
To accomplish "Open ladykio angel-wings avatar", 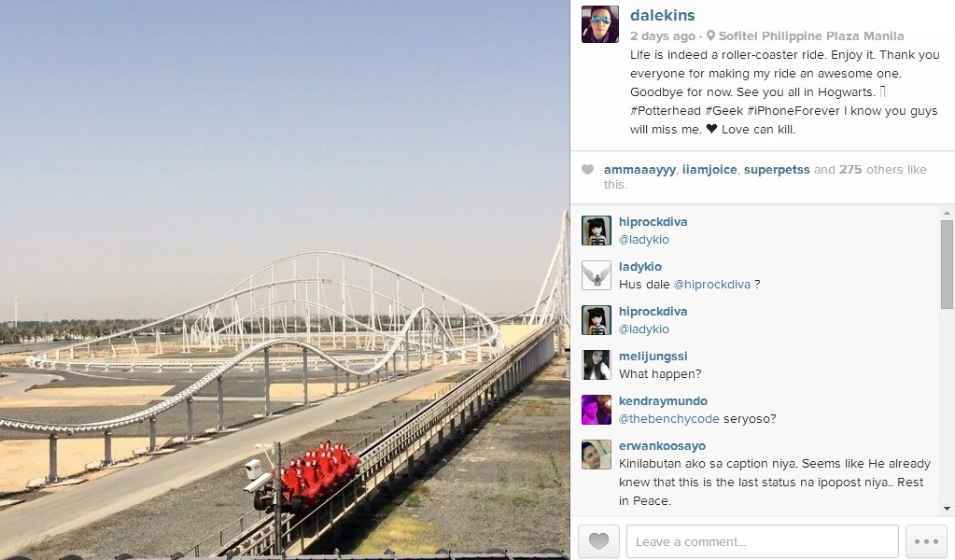I will click(597, 275).
